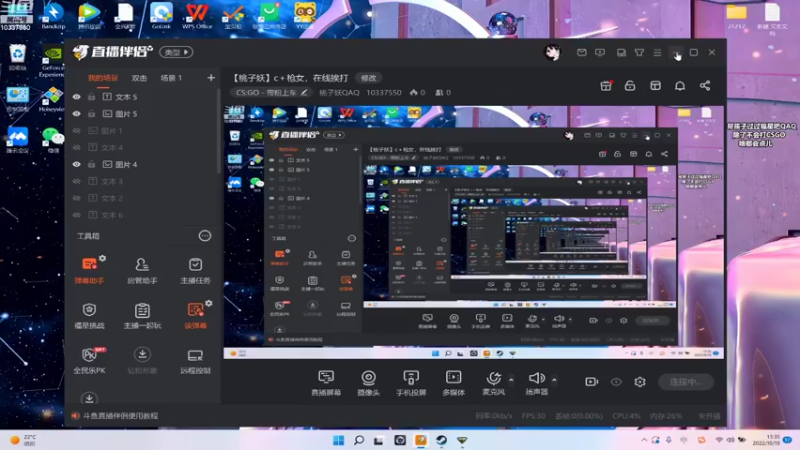The width and height of the screenshot is (800, 450).
Task: Expand the speaker options arrow
Action: [x=554, y=380]
